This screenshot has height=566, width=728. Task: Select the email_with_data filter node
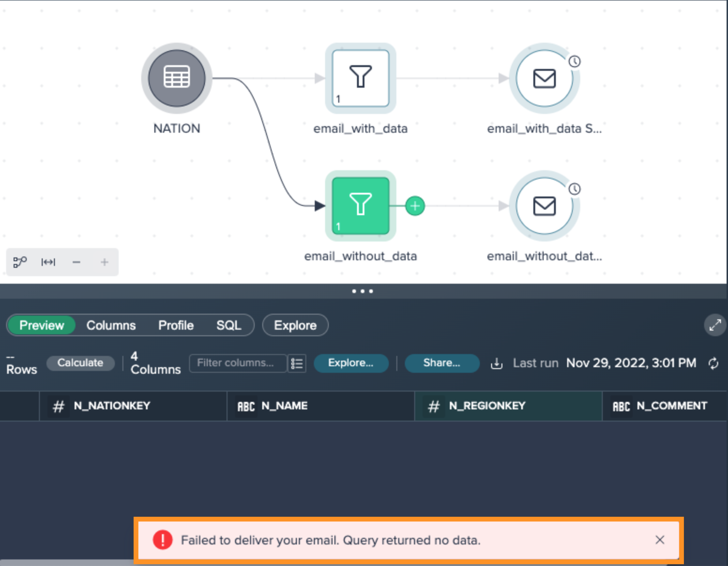tap(360, 78)
